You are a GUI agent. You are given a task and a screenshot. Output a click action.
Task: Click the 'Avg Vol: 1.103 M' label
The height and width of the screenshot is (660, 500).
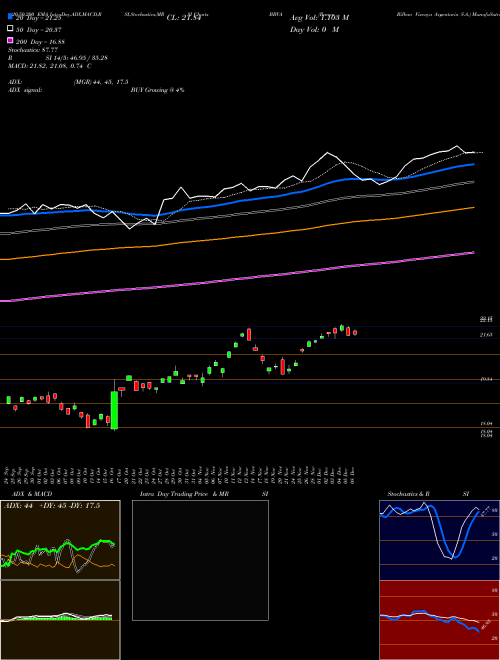pos(319,18)
